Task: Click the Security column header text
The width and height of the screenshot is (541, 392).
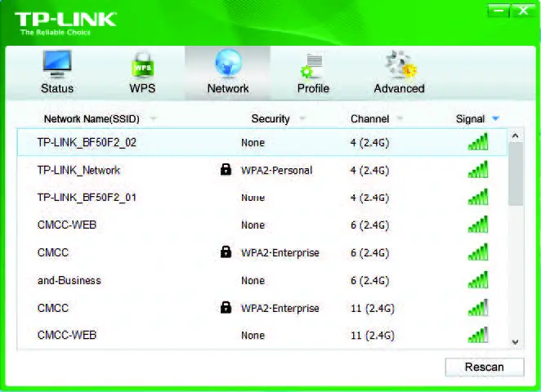Action: (x=270, y=119)
